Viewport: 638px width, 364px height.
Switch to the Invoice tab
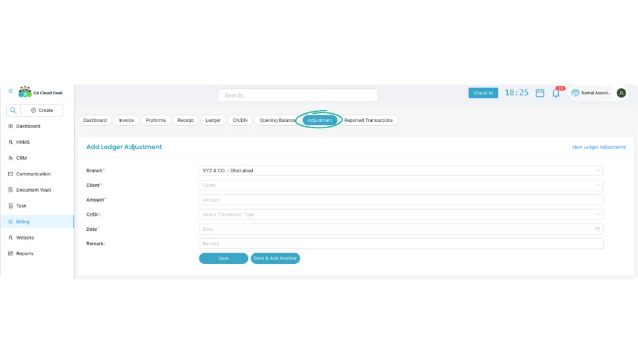(126, 120)
